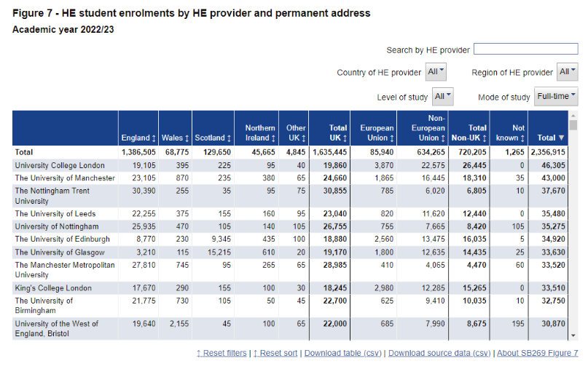Open Region of HE provider dropdown
This screenshot has width=588, height=369.
coord(568,72)
